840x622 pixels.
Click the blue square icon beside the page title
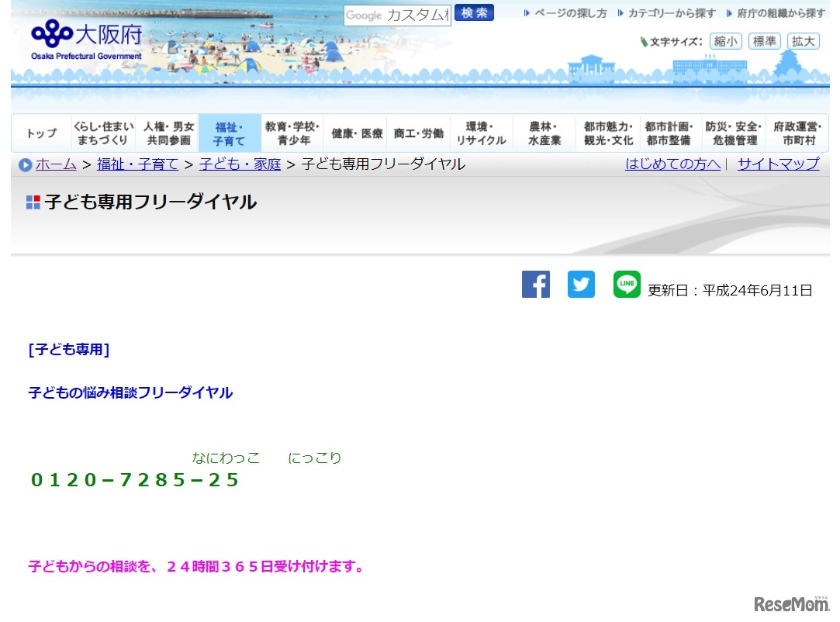(32, 202)
